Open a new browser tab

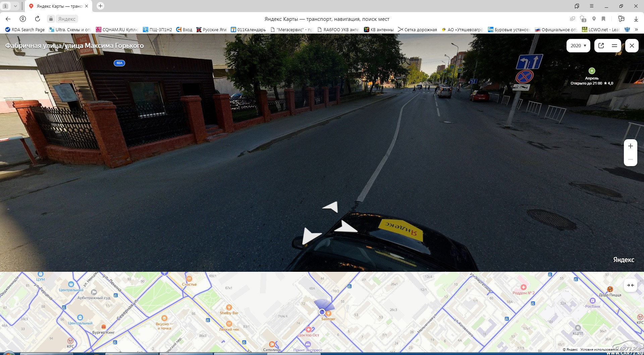click(100, 6)
